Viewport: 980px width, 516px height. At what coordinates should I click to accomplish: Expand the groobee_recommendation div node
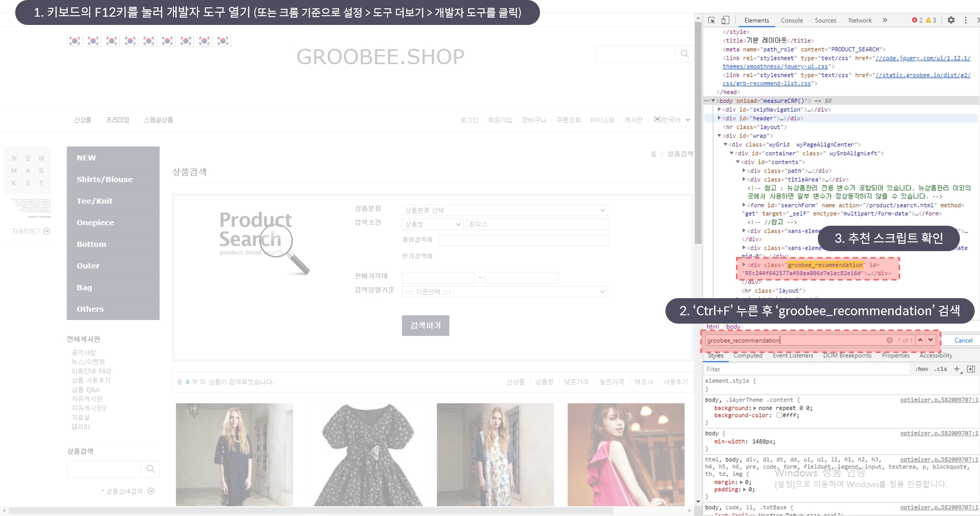click(744, 265)
